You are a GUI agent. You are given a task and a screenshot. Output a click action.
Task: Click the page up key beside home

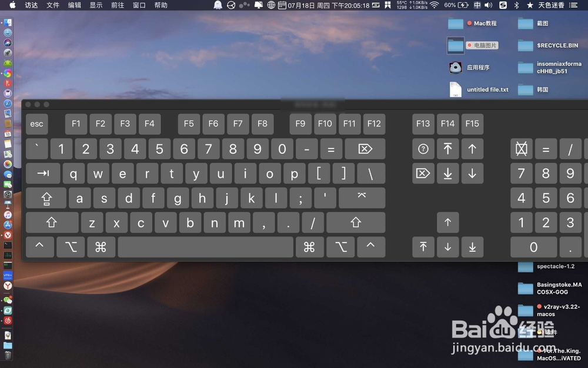coord(472,149)
